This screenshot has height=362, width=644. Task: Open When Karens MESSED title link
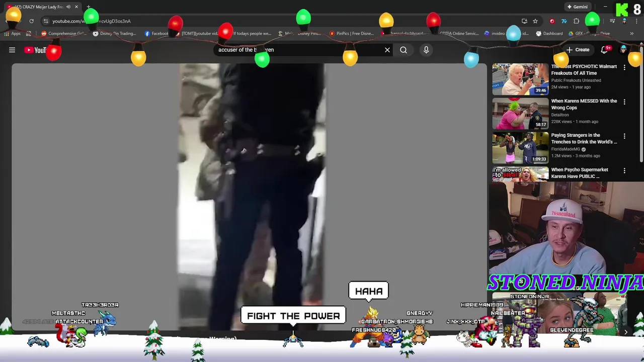point(584,104)
